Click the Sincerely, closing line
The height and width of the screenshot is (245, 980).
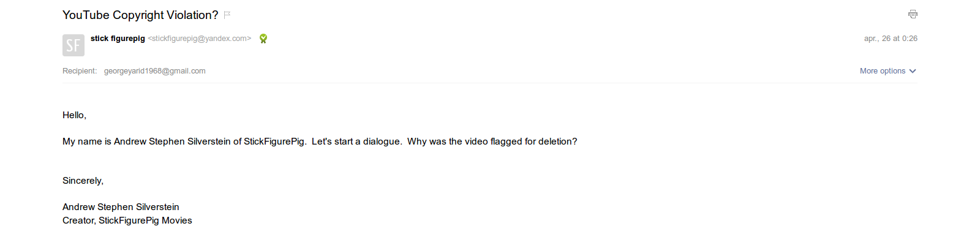pyautogui.click(x=83, y=181)
